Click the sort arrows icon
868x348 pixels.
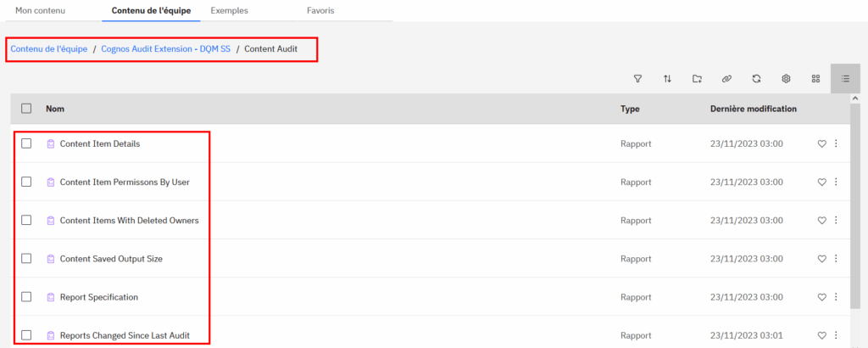(667, 79)
